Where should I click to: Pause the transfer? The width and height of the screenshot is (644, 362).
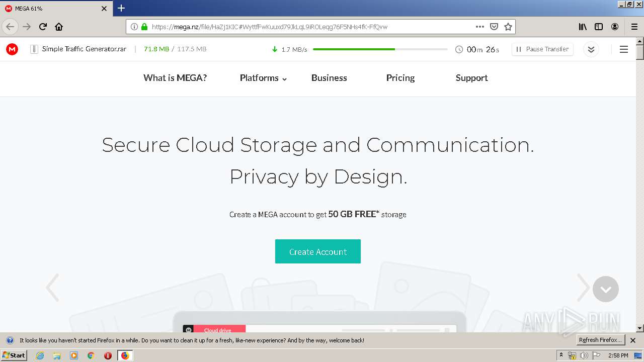542,49
